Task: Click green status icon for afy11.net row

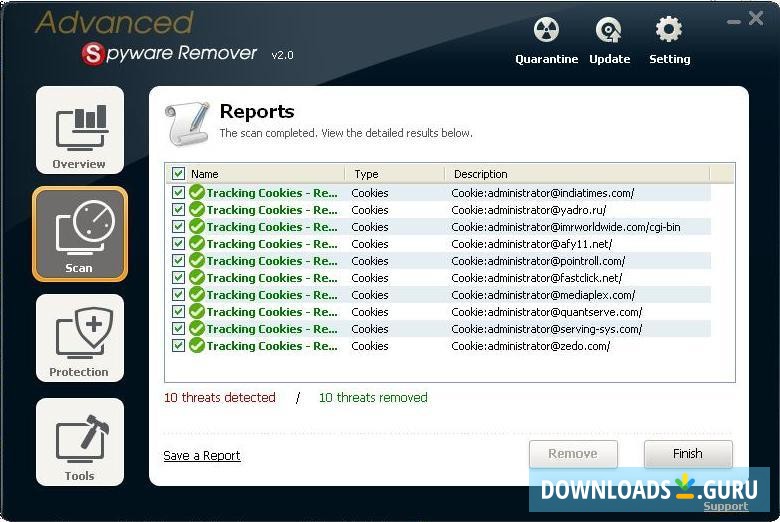Action: pyautogui.click(x=197, y=243)
